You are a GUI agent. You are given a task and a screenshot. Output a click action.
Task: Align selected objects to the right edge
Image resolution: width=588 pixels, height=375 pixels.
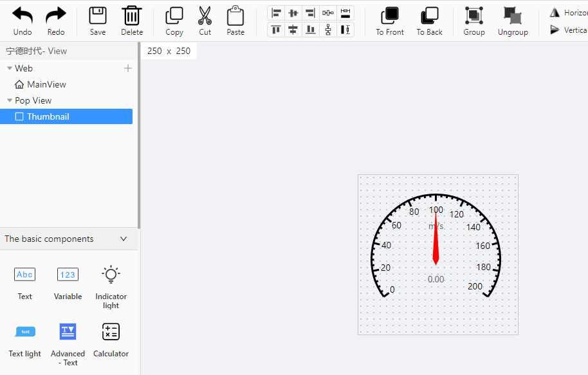(310, 13)
